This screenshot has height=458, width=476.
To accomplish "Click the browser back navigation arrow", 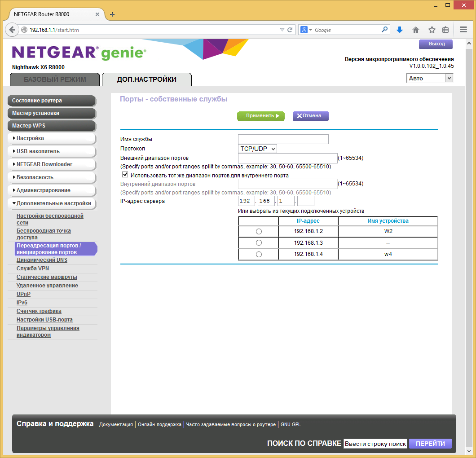I will (x=12, y=30).
